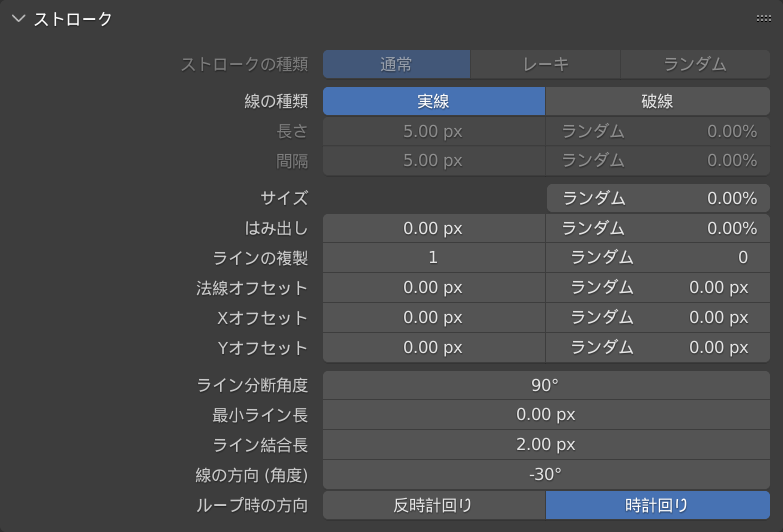783x532 pixels.
Task: Click the ラインの複製 random value field
Action: 658,258
